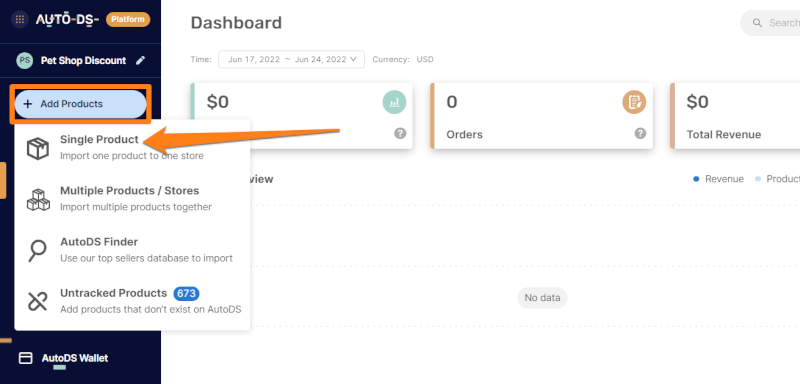Open the date range dropdown

pos(291,59)
